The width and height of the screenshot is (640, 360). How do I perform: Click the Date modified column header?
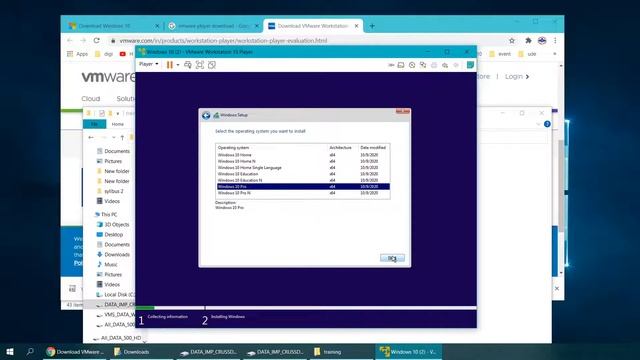click(x=373, y=148)
